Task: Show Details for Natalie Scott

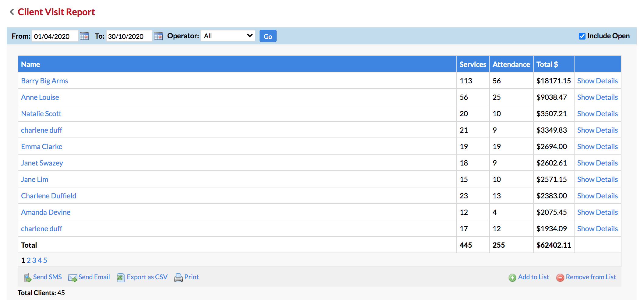Action: [x=597, y=114]
